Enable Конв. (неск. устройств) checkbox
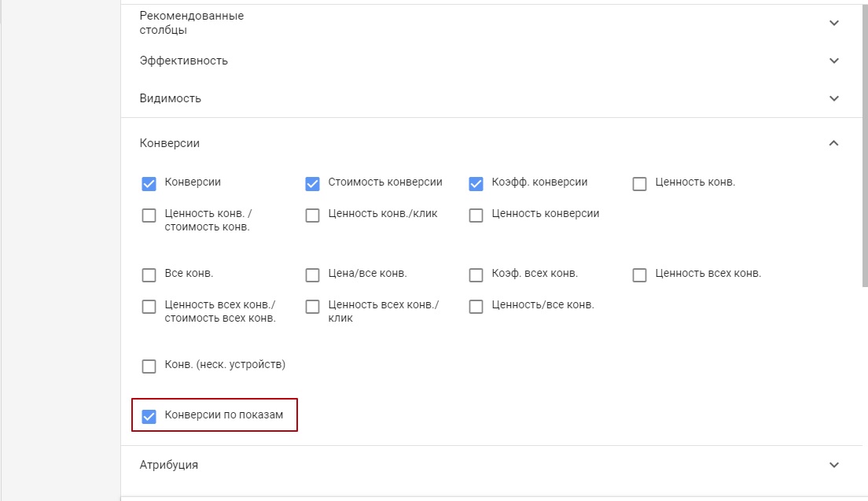The image size is (868, 501). [149, 367]
